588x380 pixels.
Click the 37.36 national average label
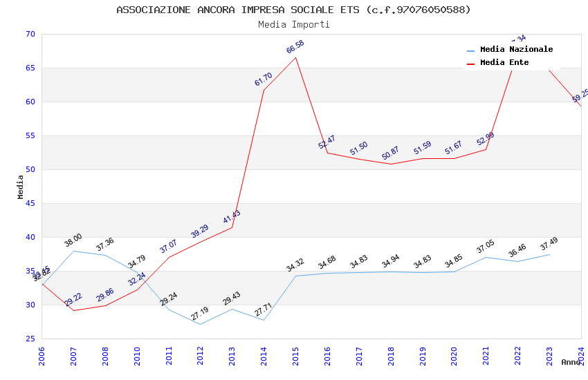104,245
